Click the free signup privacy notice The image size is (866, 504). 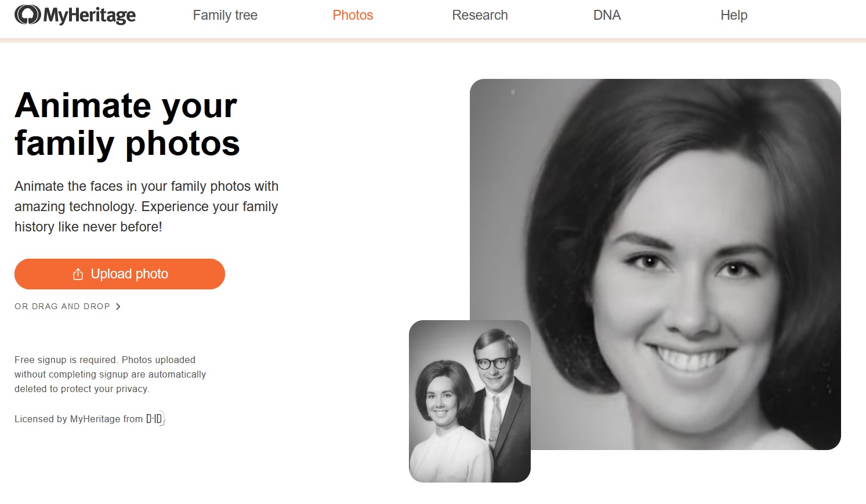pyautogui.click(x=110, y=374)
